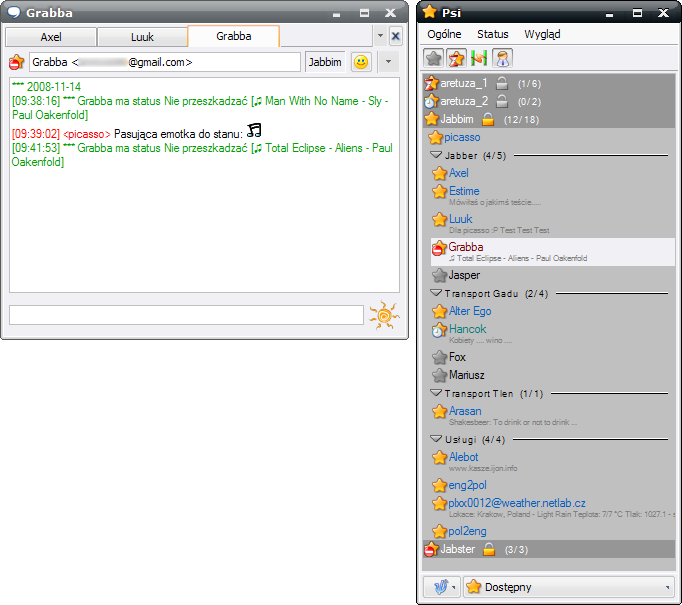
Task: Select the aretuza_1 account row
Action: pyautogui.click(x=549, y=83)
